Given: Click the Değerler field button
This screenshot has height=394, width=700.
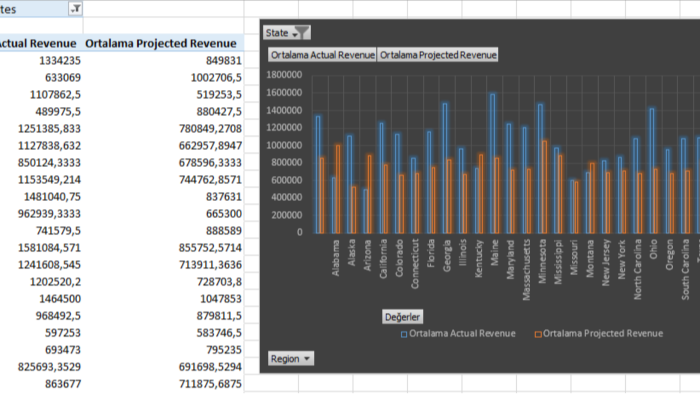Looking at the screenshot, I should pos(402,317).
